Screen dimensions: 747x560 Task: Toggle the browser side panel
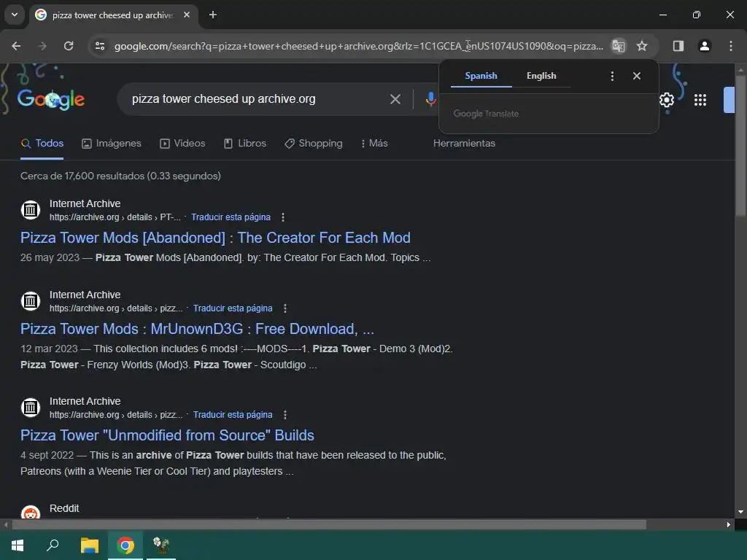coord(678,46)
